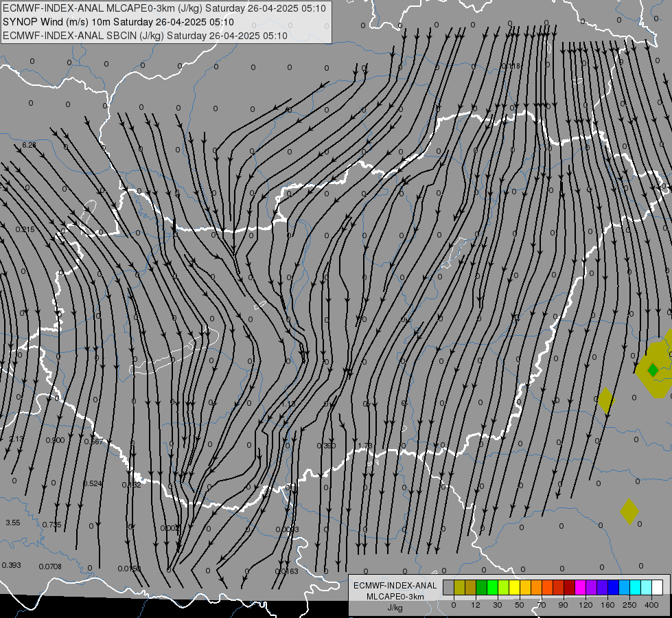Select the olive-yellow first colored legend swatch
The image size is (672, 618).
point(459,587)
